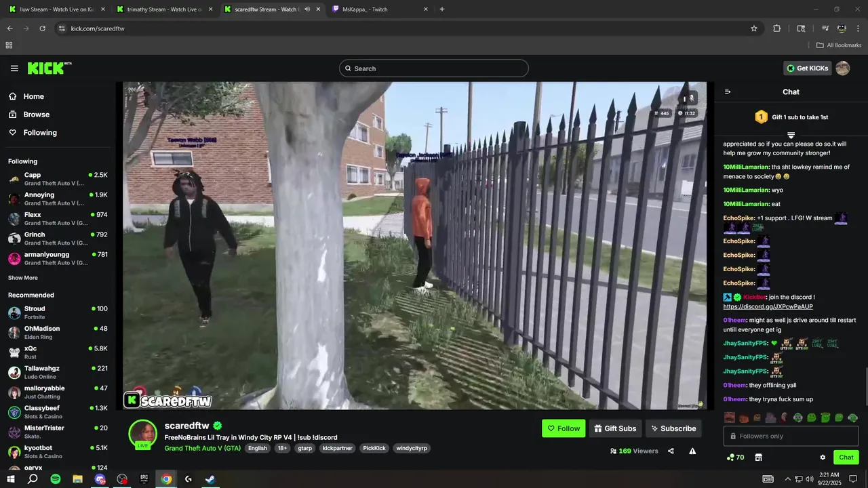The width and height of the screenshot is (868, 488).
Task: Open a new browser tab
Action: (x=442, y=9)
